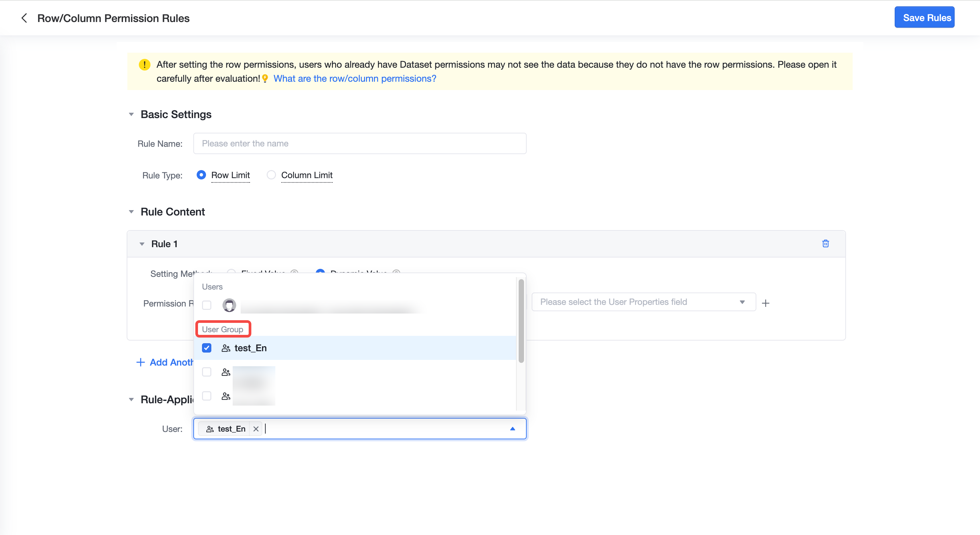Click the plus icon of Add Another
This screenshot has height=535, width=980.
140,362
